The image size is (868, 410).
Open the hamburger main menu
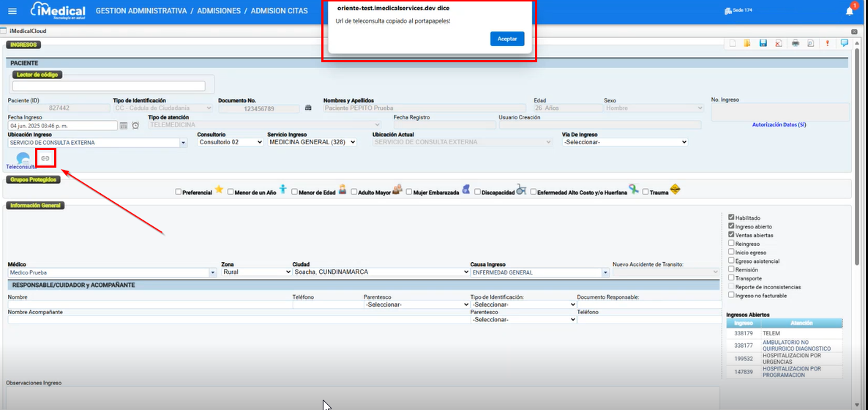(x=12, y=11)
